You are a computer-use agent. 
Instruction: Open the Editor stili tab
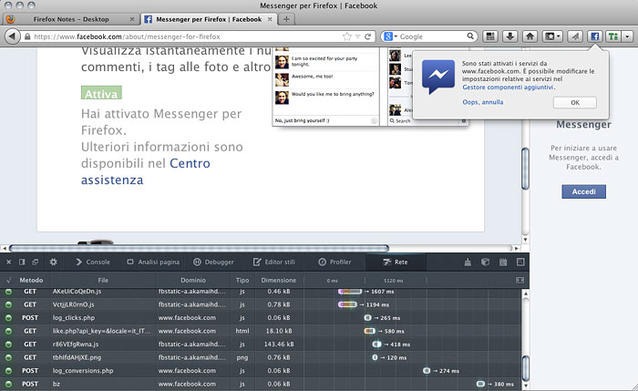tap(274, 262)
